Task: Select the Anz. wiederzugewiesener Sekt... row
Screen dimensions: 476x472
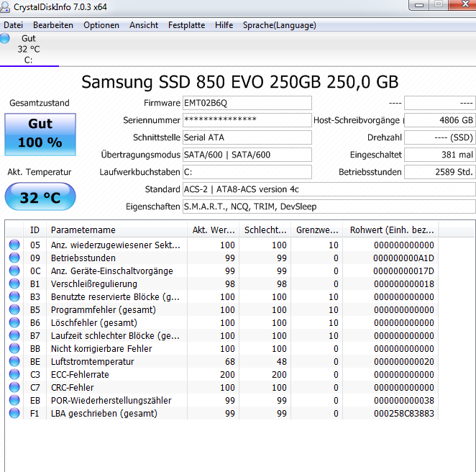Action: point(222,245)
